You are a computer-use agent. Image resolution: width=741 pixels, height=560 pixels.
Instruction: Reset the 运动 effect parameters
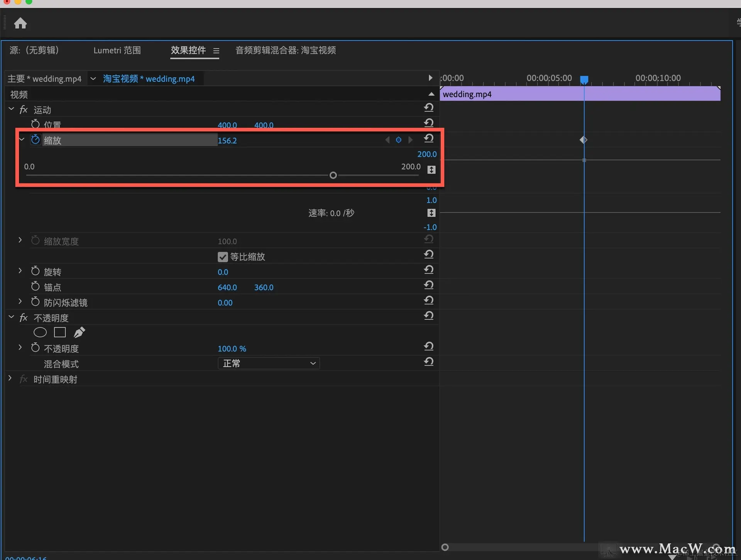[429, 108]
